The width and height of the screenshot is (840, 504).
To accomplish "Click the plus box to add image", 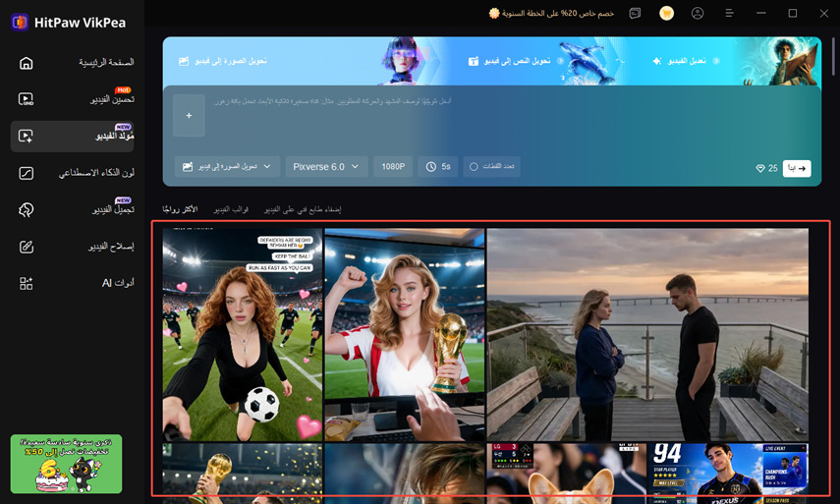I will (x=189, y=115).
